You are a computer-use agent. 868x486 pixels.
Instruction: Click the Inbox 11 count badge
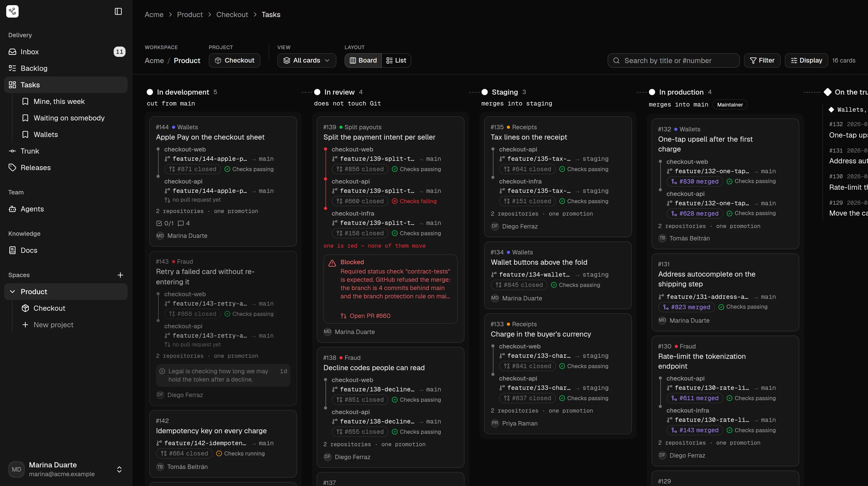click(x=120, y=52)
